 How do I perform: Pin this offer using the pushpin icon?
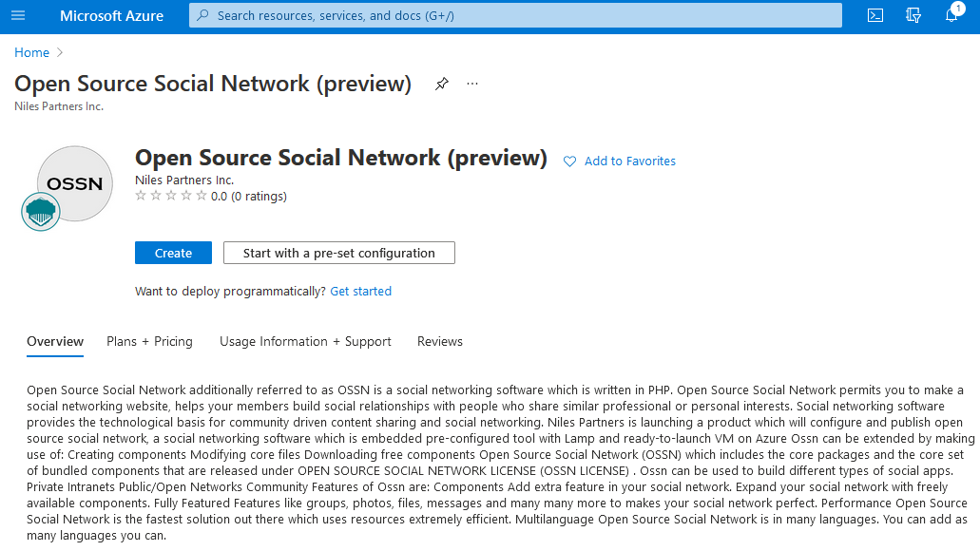click(x=441, y=84)
